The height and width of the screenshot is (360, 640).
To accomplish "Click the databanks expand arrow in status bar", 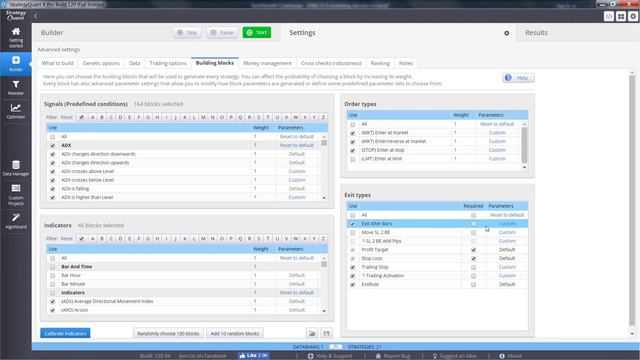I will (x=336, y=347).
